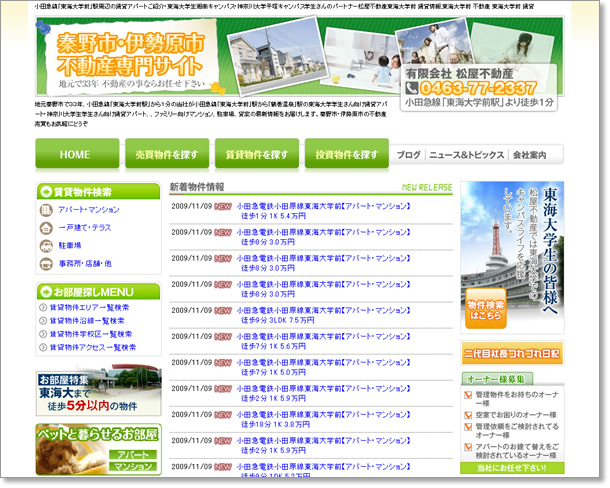The image size is (610, 488).
Task: Open listing 徒歩7分 1K 5.6万円
Action: pos(323,341)
